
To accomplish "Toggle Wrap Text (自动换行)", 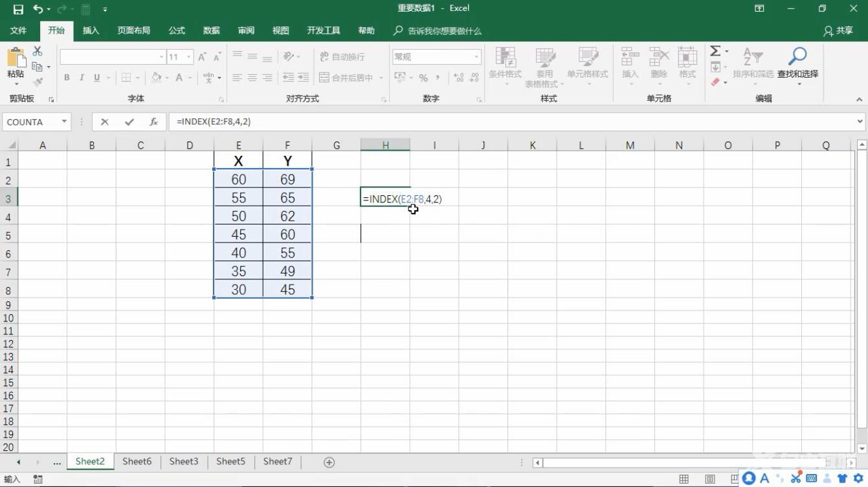I will click(x=342, y=57).
